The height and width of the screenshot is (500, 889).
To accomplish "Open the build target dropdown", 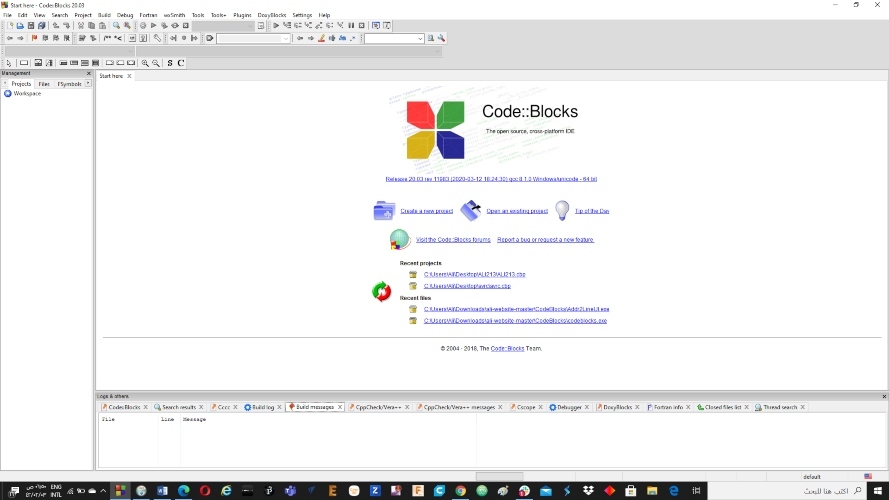I will [224, 26].
